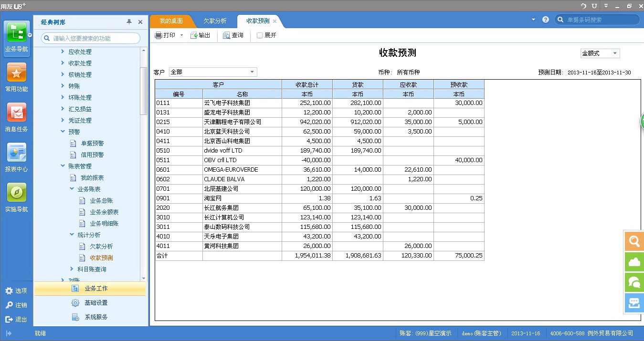Click the tree scrollbar up arrow
Viewport: 644px width, 341px height.
(x=144, y=50)
